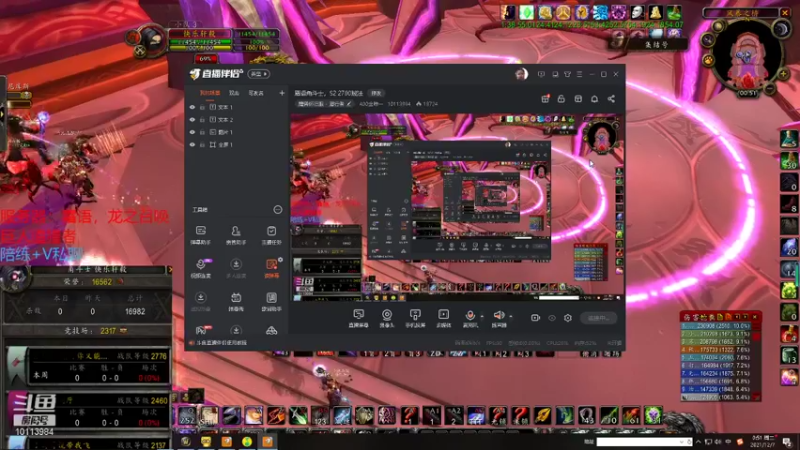Mute the speaker icon (扬声器)

(498, 317)
